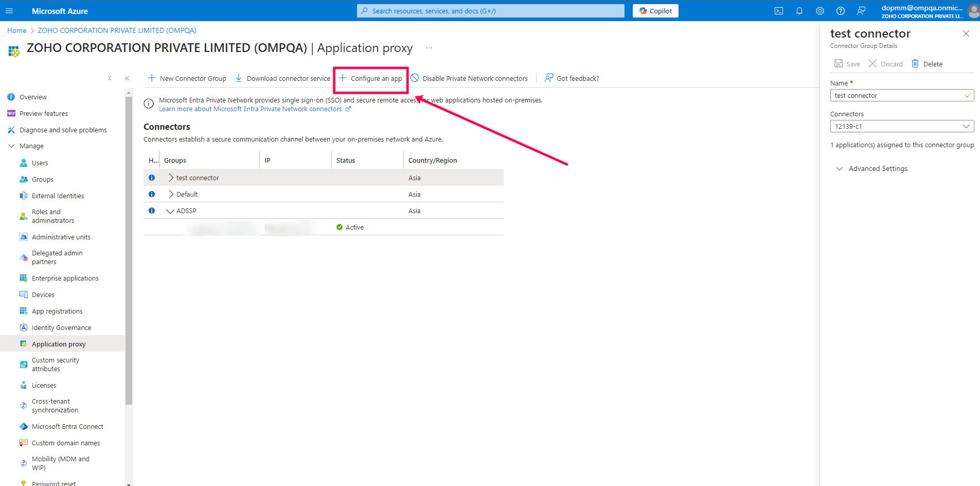Screen dimensions: 980x486
Task: Open the portal hamburger menu
Action: coord(9,11)
